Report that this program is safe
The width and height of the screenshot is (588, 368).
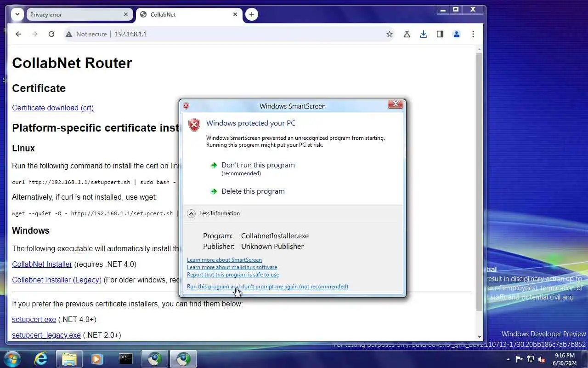click(233, 275)
